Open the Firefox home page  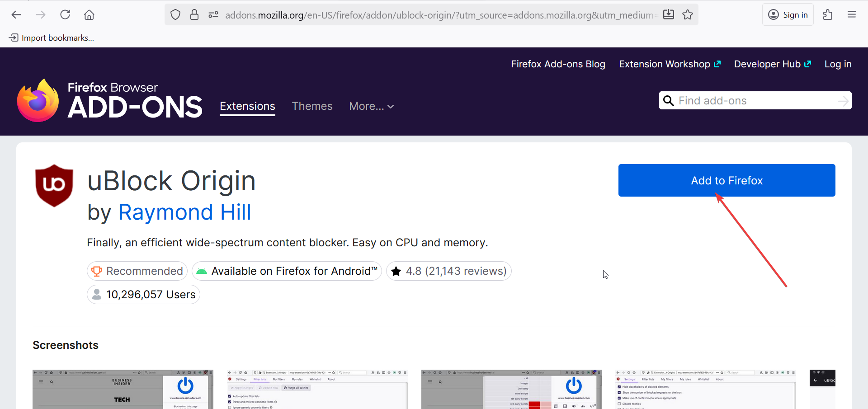pyautogui.click(x=89, y=15)
